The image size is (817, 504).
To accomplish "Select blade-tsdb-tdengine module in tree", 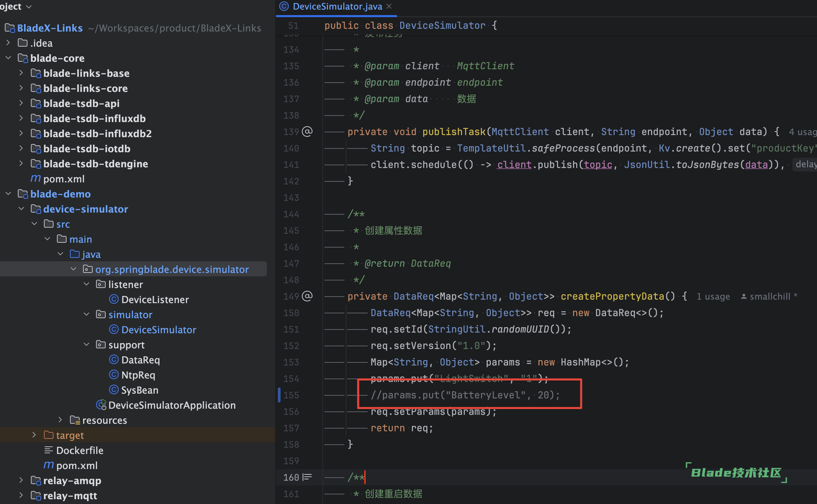I will [x=96, y=164].
